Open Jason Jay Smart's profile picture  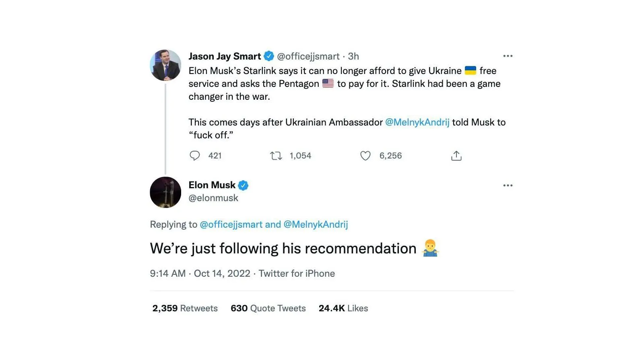[x=165, y=65]
